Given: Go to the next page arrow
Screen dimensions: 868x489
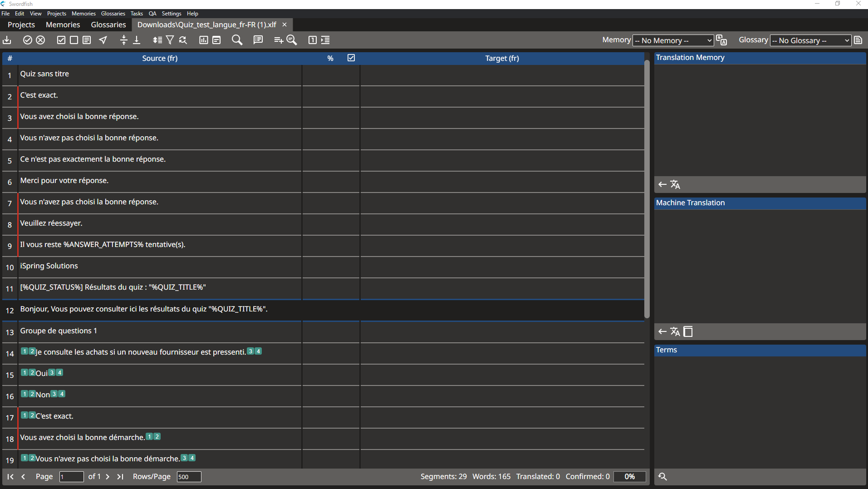Looking at the screenshot, I should (108, 477).
